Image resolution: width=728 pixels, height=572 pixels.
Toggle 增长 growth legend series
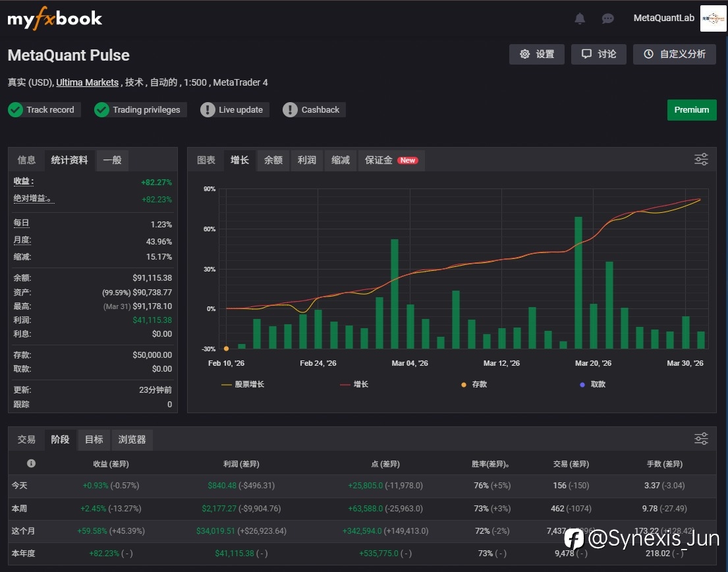(354, 384)
